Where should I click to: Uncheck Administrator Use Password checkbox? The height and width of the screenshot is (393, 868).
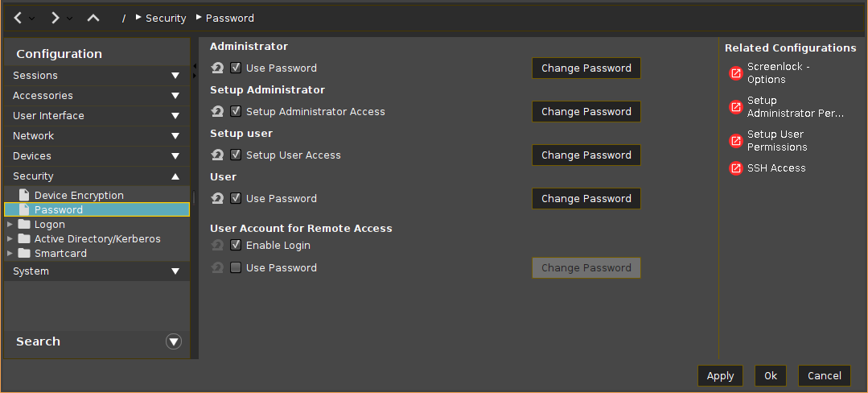(x=236, y=68)
